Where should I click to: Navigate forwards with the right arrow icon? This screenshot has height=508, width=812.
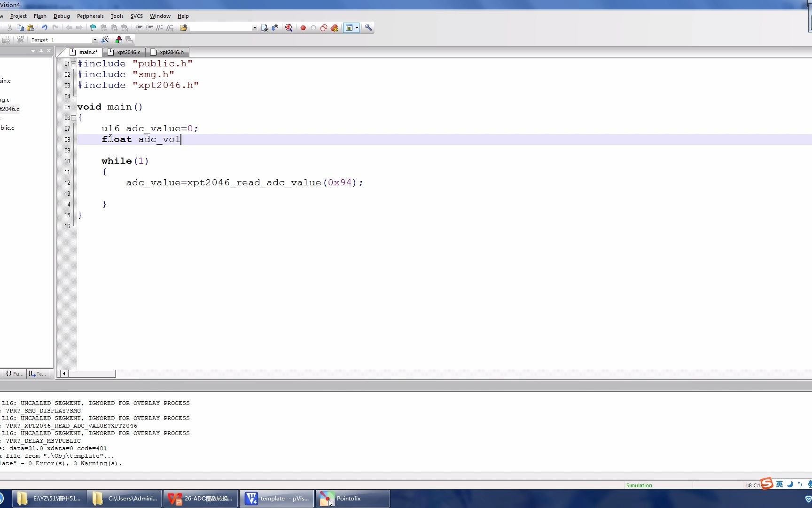(79, 28)
